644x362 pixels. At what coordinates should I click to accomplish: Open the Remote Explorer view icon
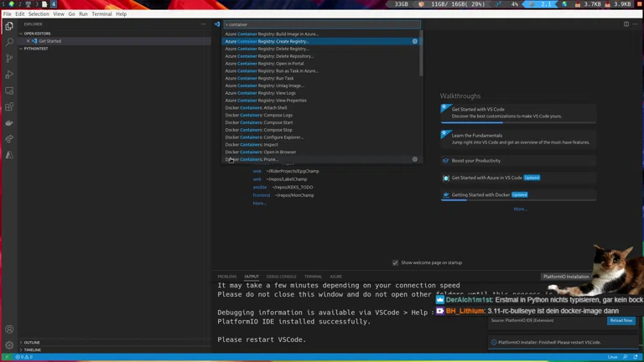click(x=9, y=90)
